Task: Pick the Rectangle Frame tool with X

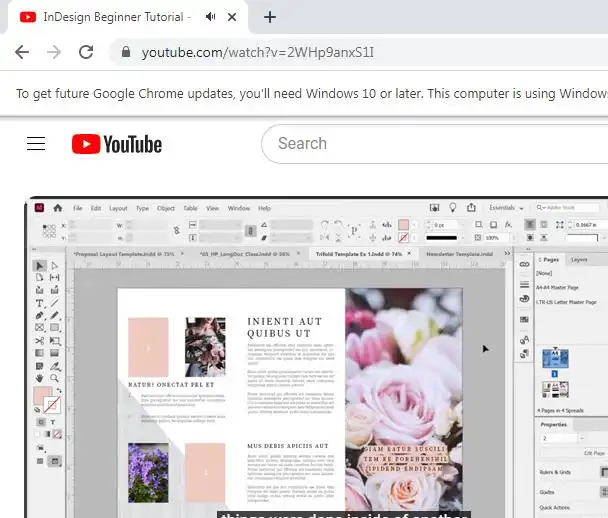Action: pyautogui.click(x=39, y=328)
